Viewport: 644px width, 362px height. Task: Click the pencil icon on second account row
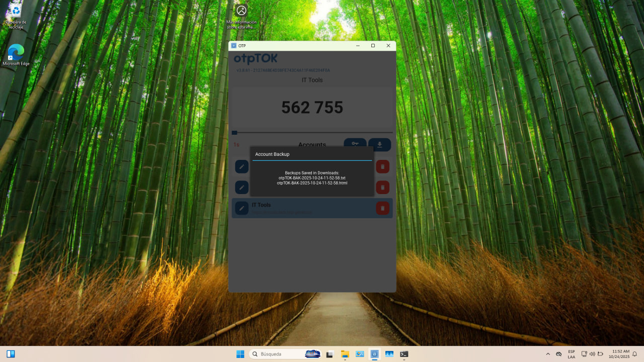pyautogui.click(x=242, y=187)
